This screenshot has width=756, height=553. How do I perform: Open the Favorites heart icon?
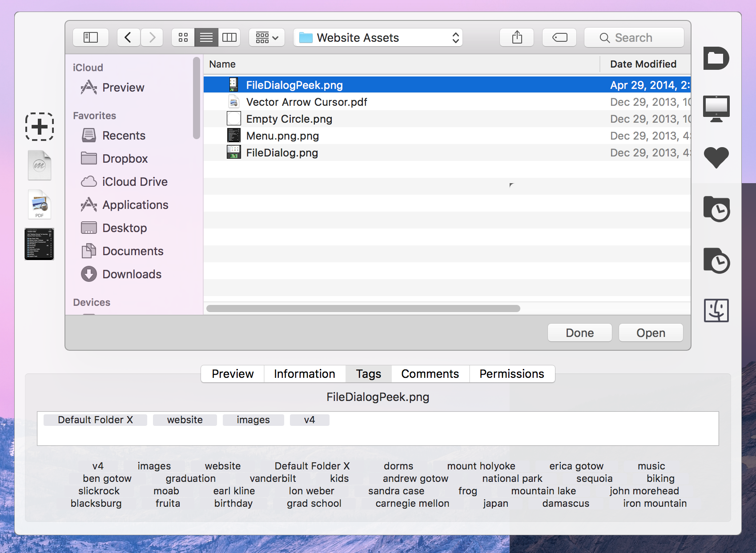click(x=716, y=157)
